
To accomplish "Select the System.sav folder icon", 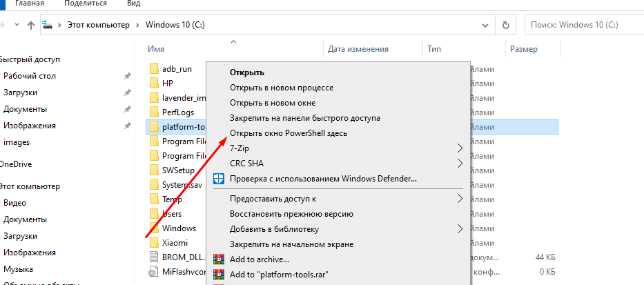I will click(154, 185).
